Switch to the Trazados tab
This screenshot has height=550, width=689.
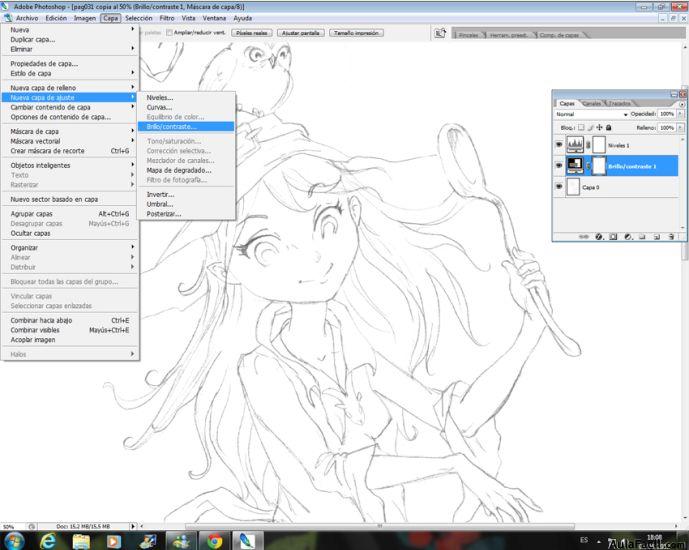[620, 104]
